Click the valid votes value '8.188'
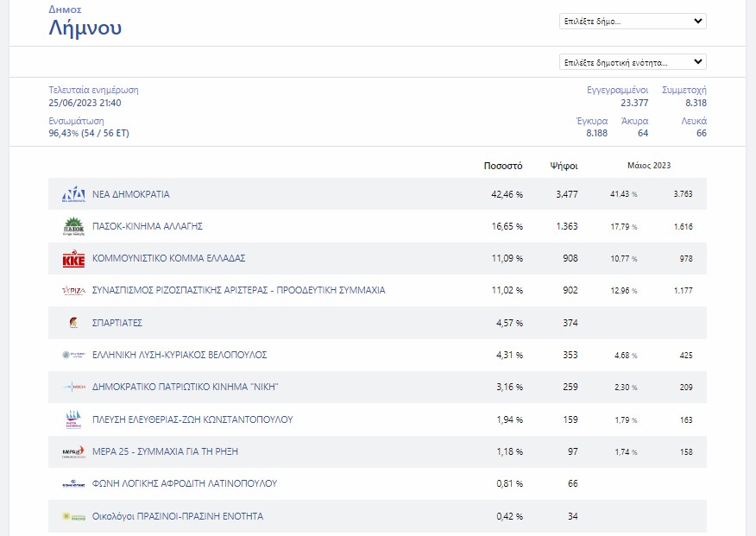 click(597, 133)
